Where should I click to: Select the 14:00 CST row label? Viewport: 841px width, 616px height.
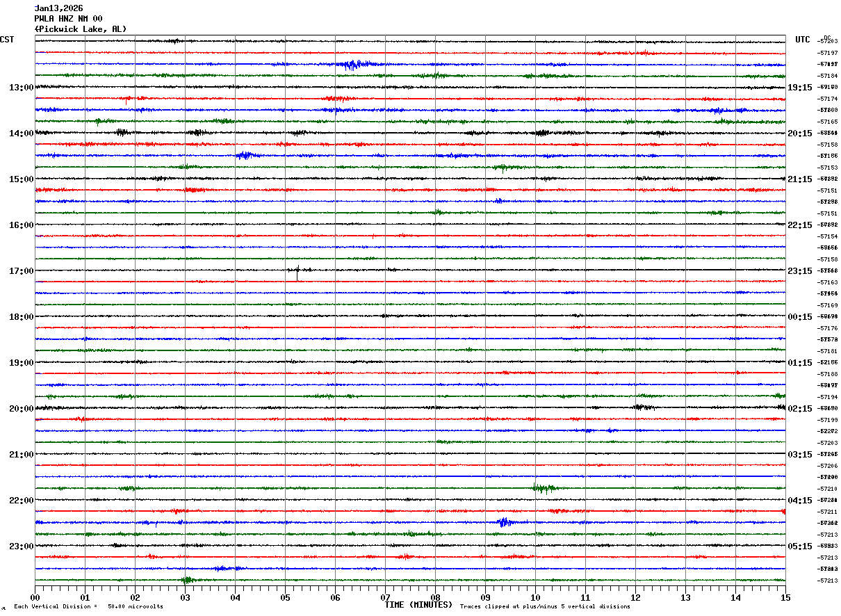click(21, 133)
